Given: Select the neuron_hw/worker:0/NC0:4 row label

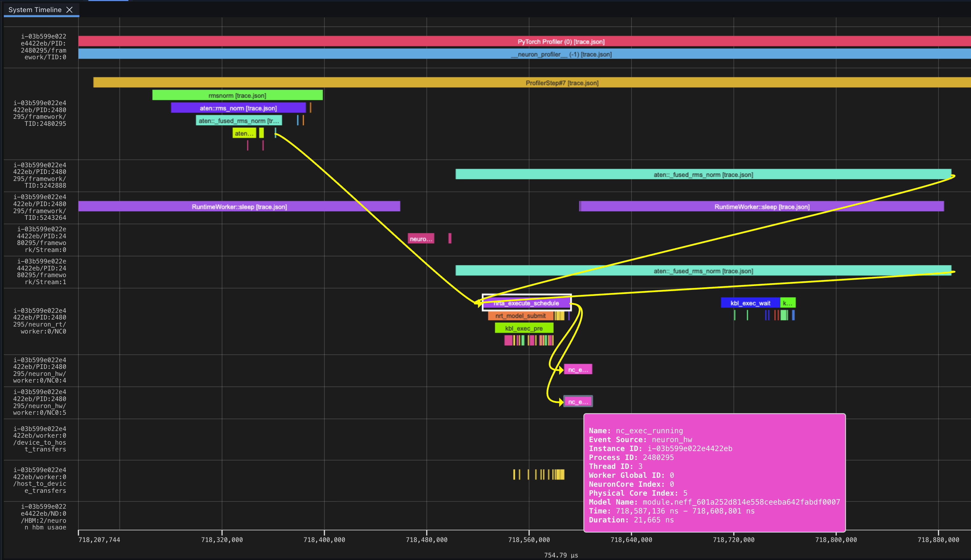Looking at the screenshot, I should pyautogui.click(x=40, y=370).
